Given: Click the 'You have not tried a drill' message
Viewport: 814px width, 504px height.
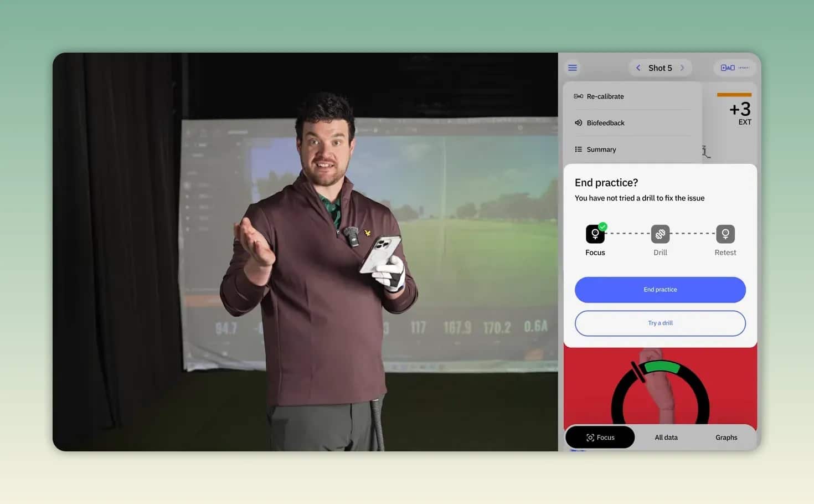Looking at the screenshot, I should tap(640, 198).
